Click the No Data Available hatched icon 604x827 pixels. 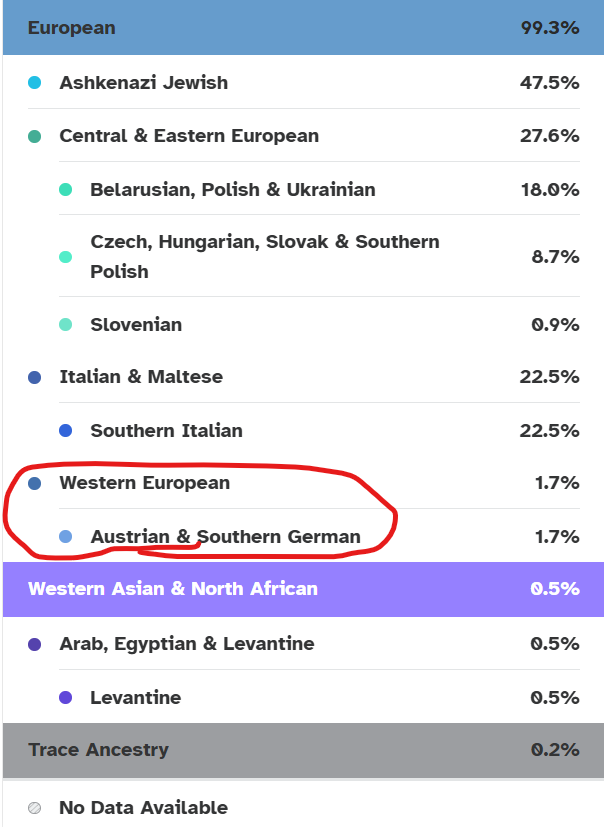(34, 807)
